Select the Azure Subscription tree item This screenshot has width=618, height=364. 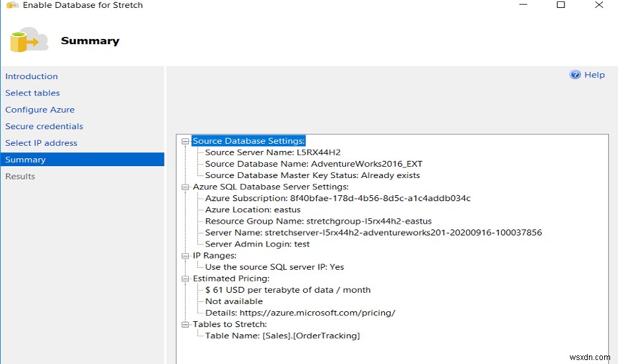(337, 198)
